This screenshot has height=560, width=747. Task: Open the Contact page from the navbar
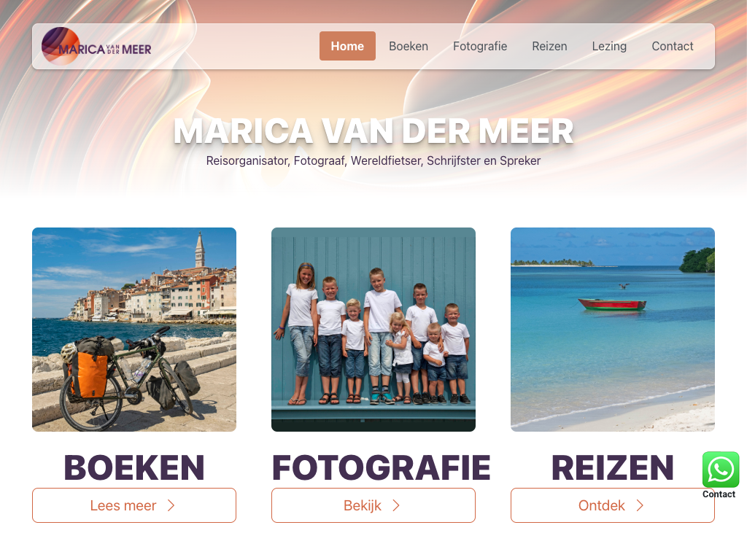tap(672, 46)
